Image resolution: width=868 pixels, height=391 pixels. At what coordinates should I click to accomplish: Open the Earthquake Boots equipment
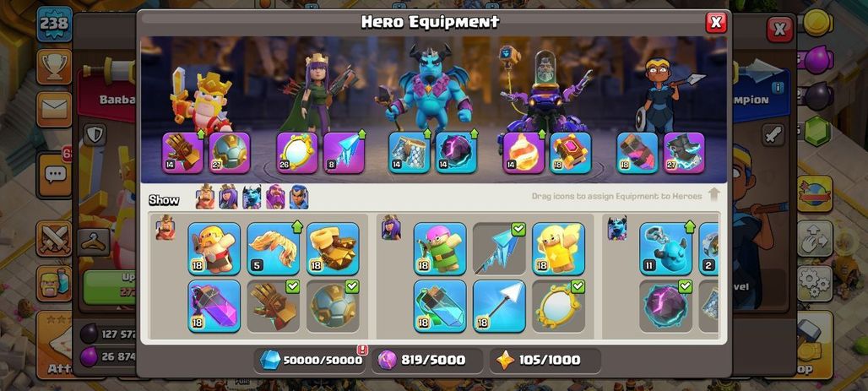333,248
